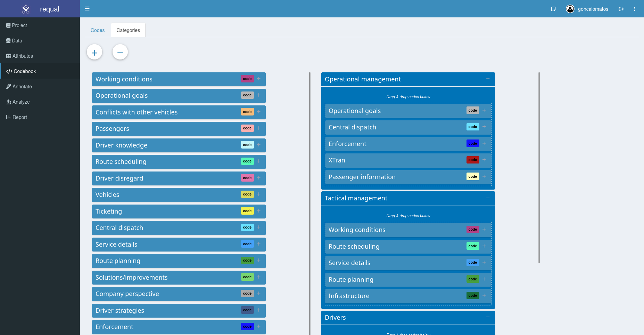Image resolution: width=644 pixels, height=335 pixels.
Task: Click the requal logo icon
Action: 26,9
